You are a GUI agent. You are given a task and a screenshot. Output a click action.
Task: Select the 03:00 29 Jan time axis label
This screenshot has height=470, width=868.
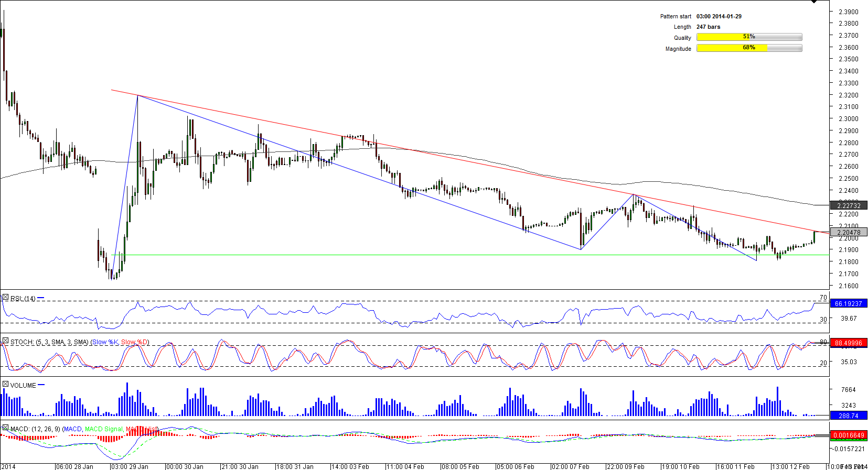130,466
